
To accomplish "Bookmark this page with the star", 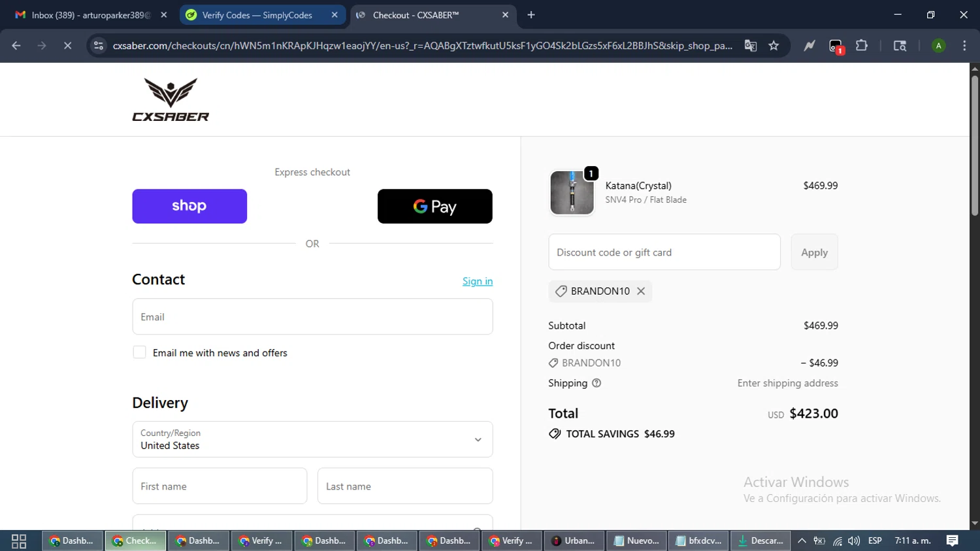I will (774, 46).
